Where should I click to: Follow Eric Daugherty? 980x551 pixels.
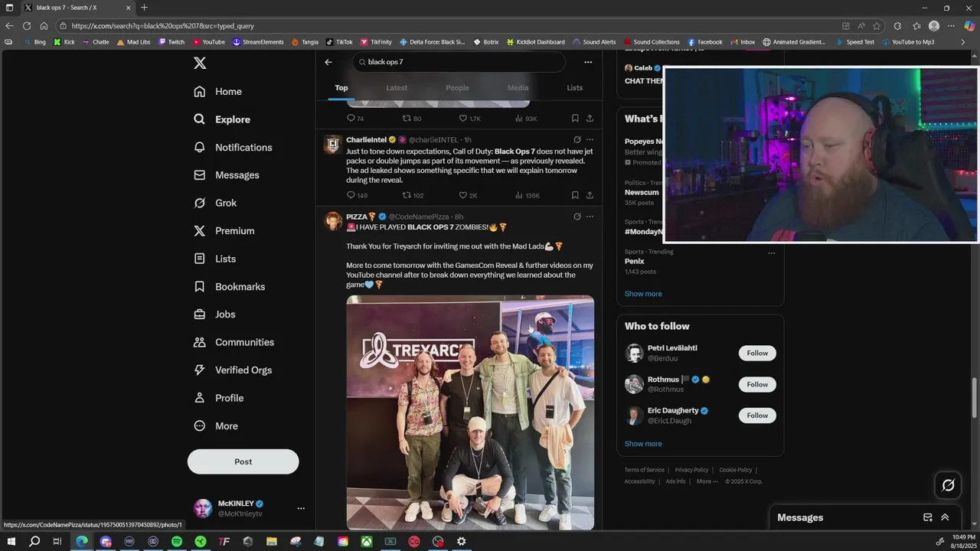tap(757, 416)
